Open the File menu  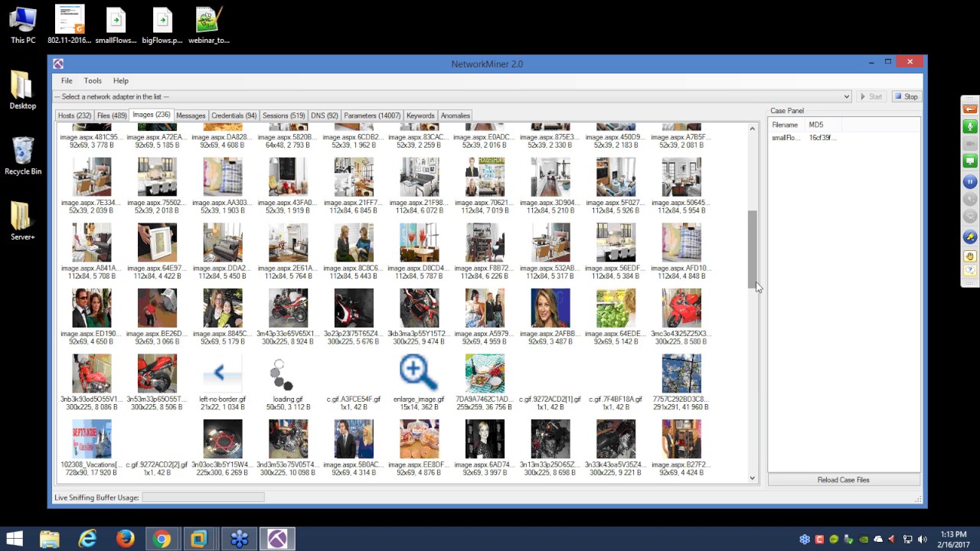coord(67,80)
